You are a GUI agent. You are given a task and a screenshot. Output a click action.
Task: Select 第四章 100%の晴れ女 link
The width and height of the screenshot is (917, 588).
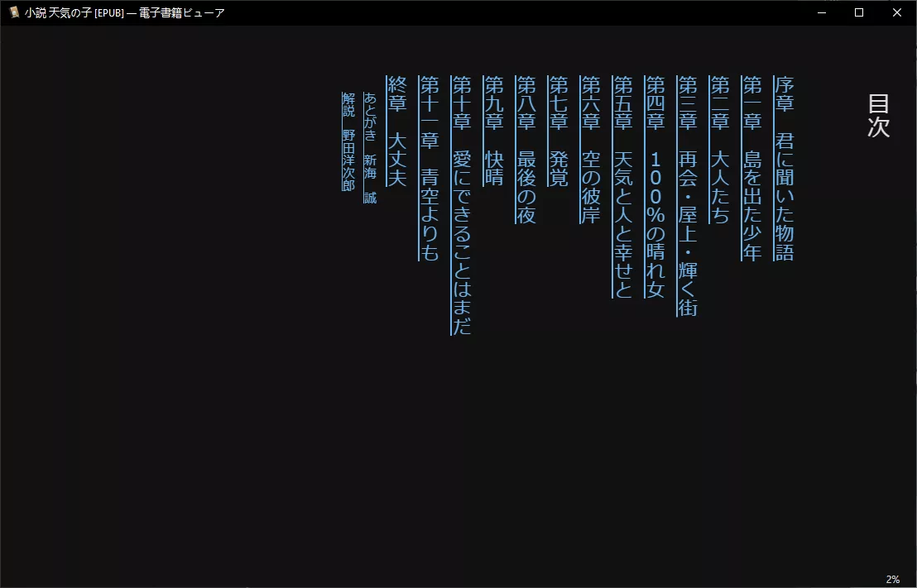pyautogui.click(x=655, y=186)
